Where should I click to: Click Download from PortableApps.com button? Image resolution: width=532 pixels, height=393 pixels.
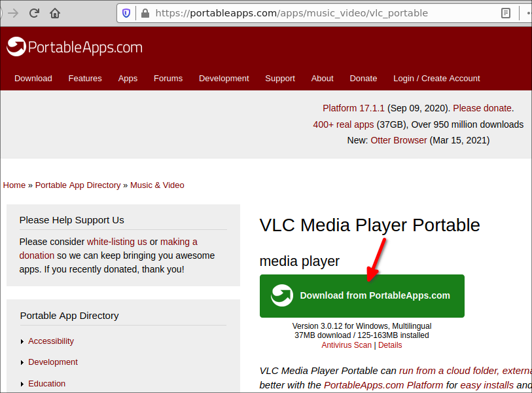(x=362, y=296)
